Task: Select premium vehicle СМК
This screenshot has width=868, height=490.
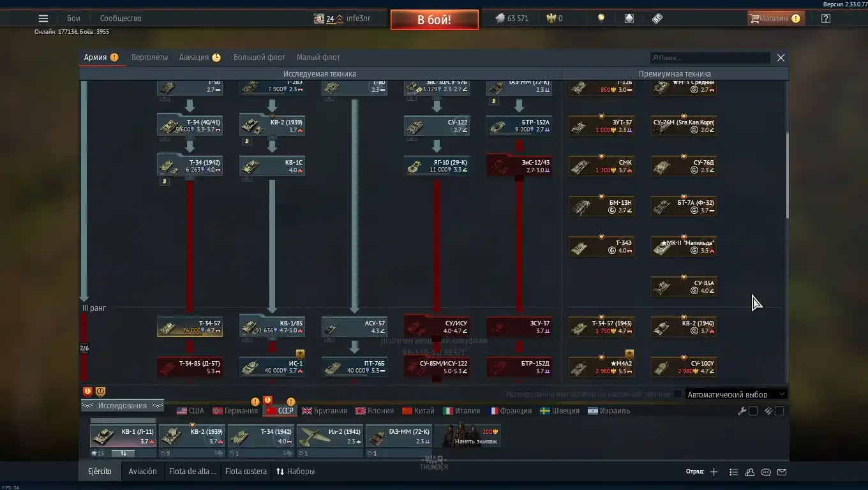Action: [601, 166]
